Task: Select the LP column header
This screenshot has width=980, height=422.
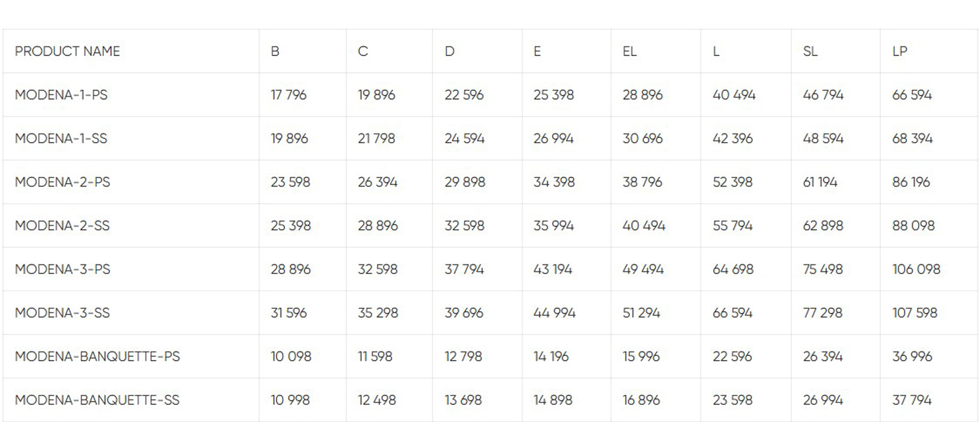Action: [899, 52]
